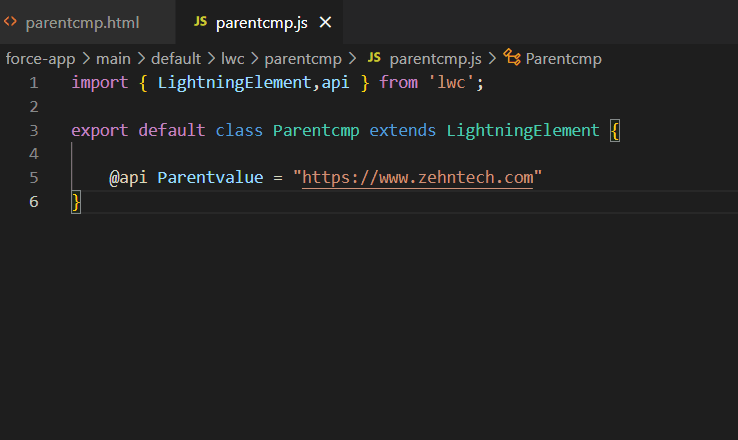Open the default breadcrumb folder
Image resolution: width=738 pixels, height=440 pixels.
point(176,58)
